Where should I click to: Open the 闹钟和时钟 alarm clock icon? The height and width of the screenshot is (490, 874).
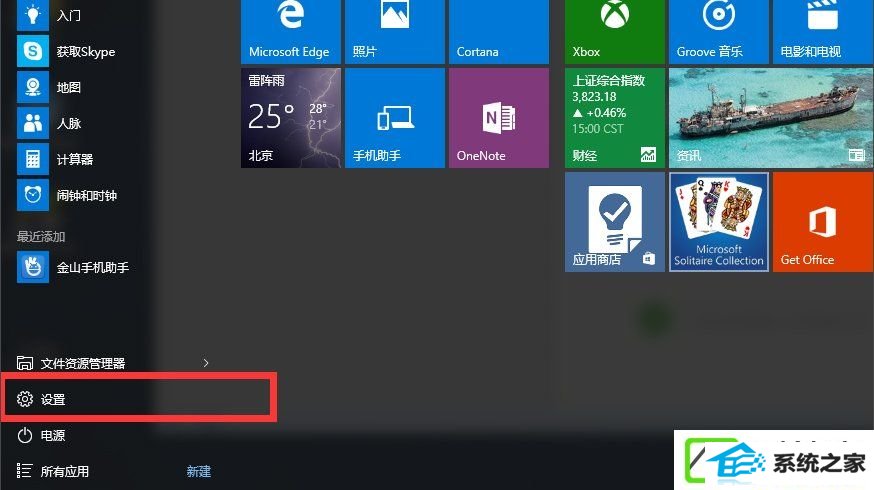coord(33,195)
